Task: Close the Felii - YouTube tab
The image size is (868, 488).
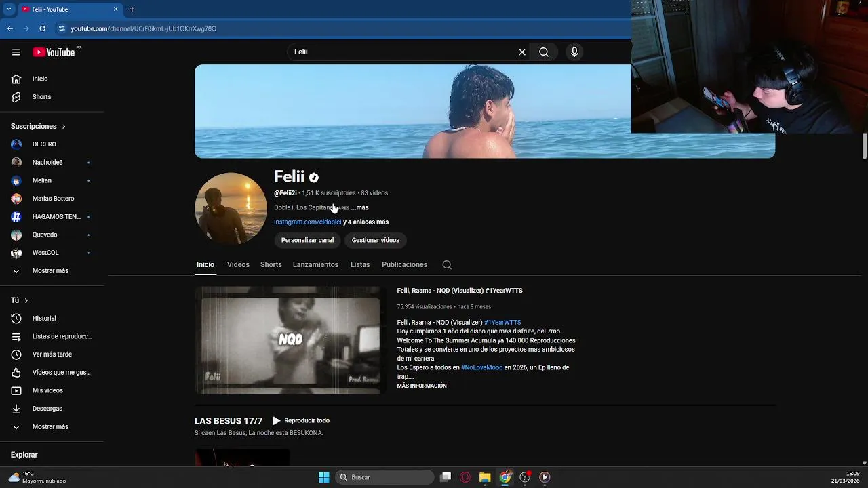Action: (x=115, y=9)
